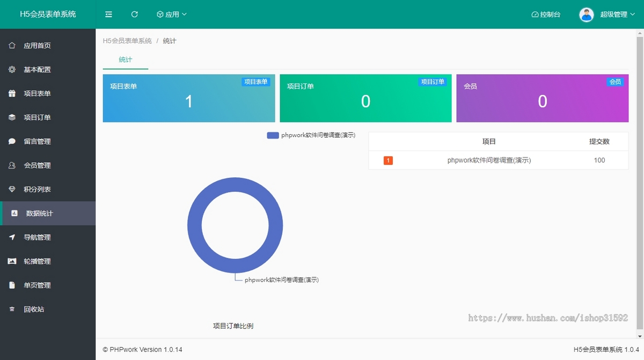Click the diamond icon beside 积分列表
The image size is (644, 360).
tap(12, 189)
